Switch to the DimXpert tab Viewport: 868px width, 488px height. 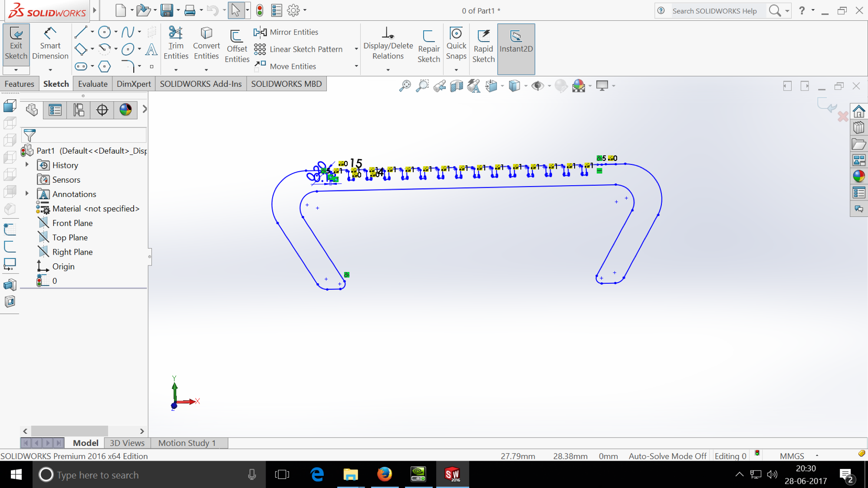(134, 84)
